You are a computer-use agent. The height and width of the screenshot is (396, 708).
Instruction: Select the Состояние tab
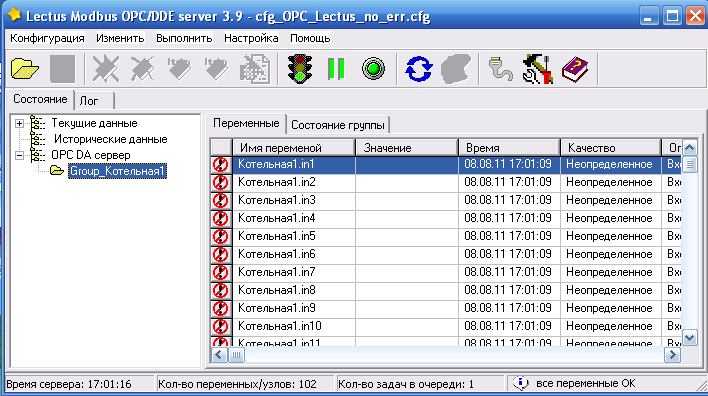click(40, 99)
